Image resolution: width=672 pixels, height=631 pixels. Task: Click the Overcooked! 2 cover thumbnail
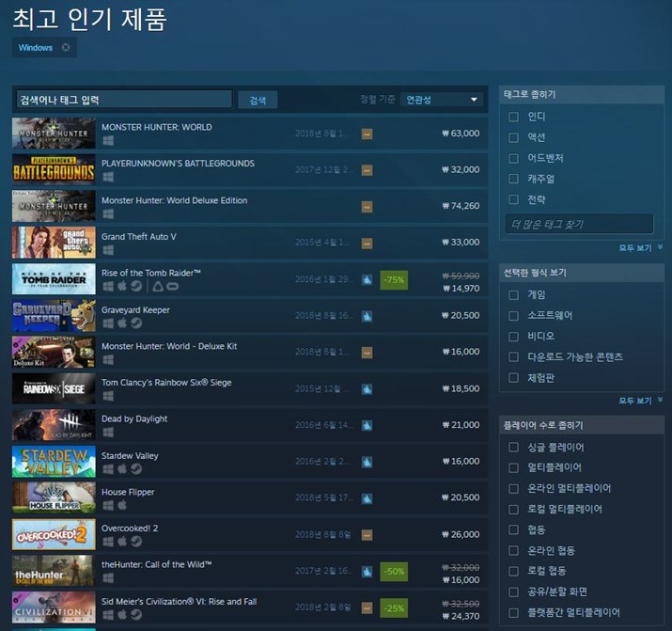point(54,534)
